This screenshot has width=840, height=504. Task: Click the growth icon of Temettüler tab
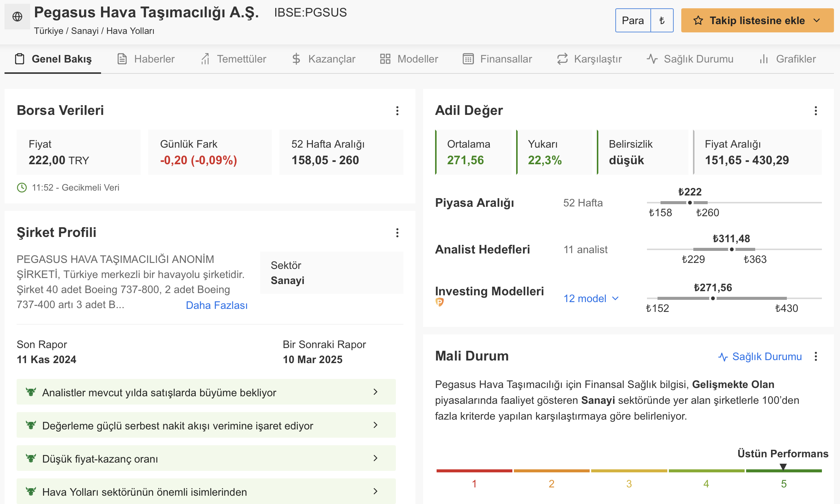coord(205,59)
